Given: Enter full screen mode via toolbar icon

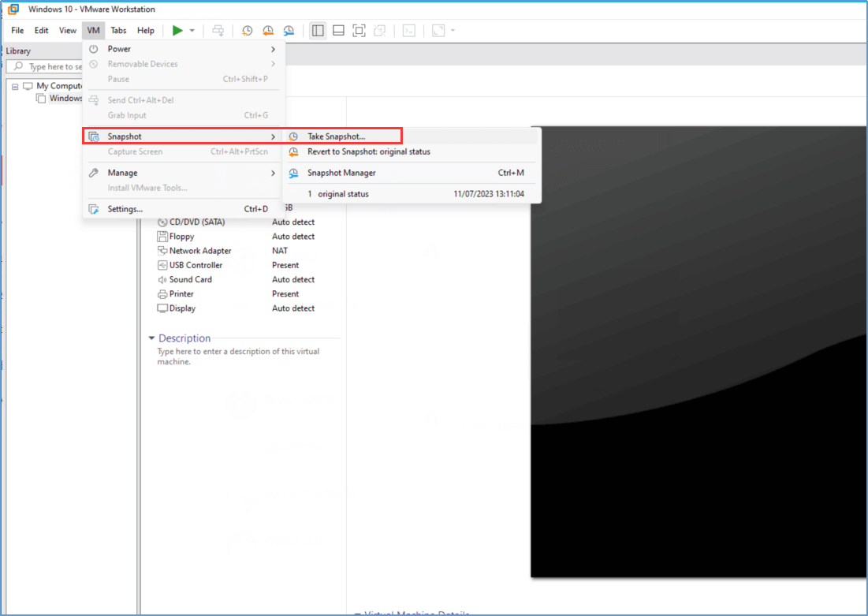Looking at the screenshot, I should point(359,30).
